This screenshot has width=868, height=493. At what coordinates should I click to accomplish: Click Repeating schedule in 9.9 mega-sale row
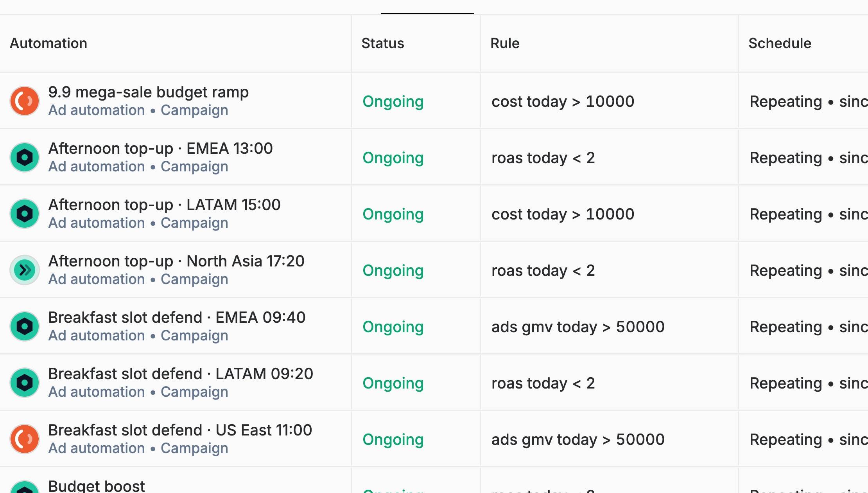[809, 102]
